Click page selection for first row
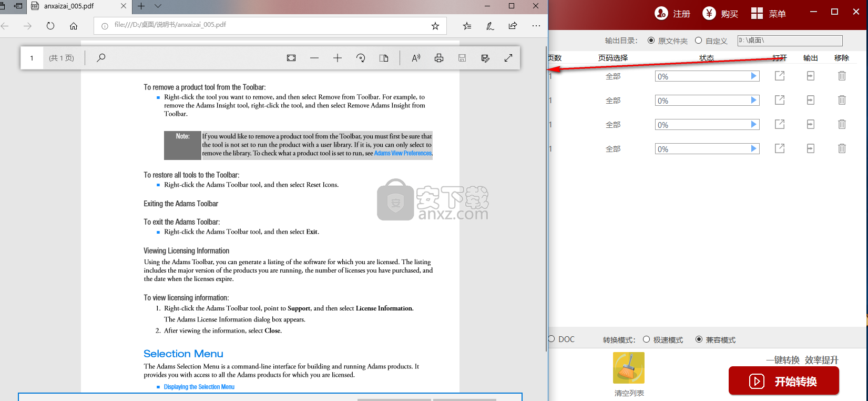 613,76
